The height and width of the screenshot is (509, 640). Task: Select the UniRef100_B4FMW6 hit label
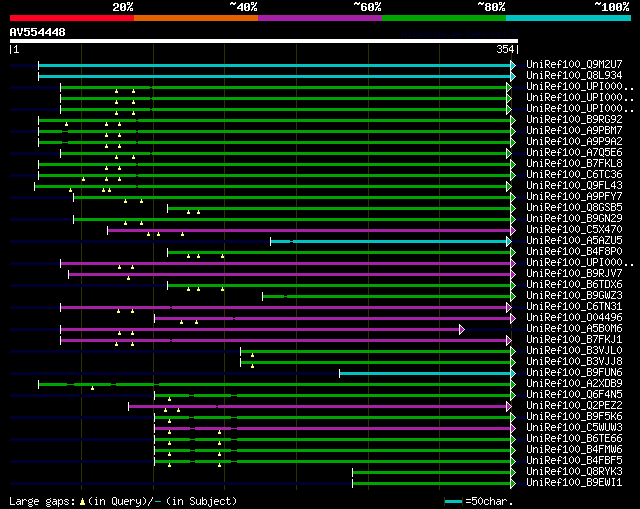click(574, 449)
